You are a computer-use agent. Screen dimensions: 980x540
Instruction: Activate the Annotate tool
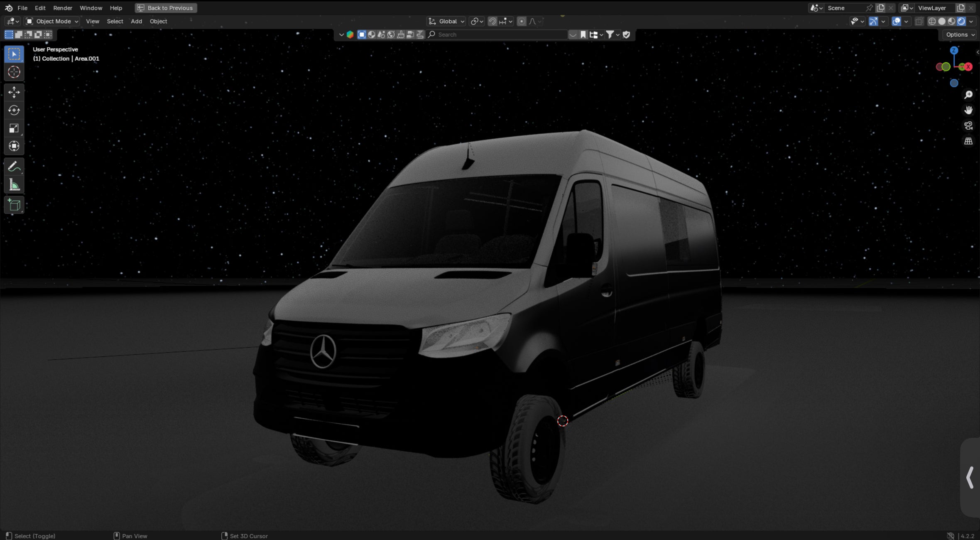pos(14,167)
